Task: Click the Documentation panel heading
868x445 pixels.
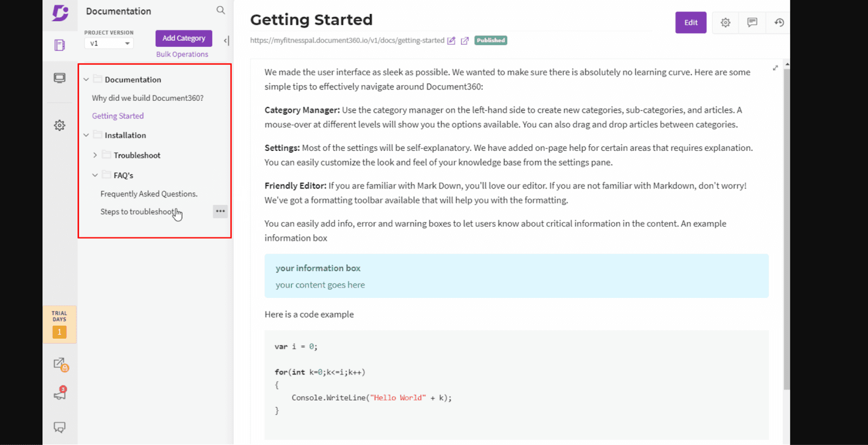Action: [118, 11]
